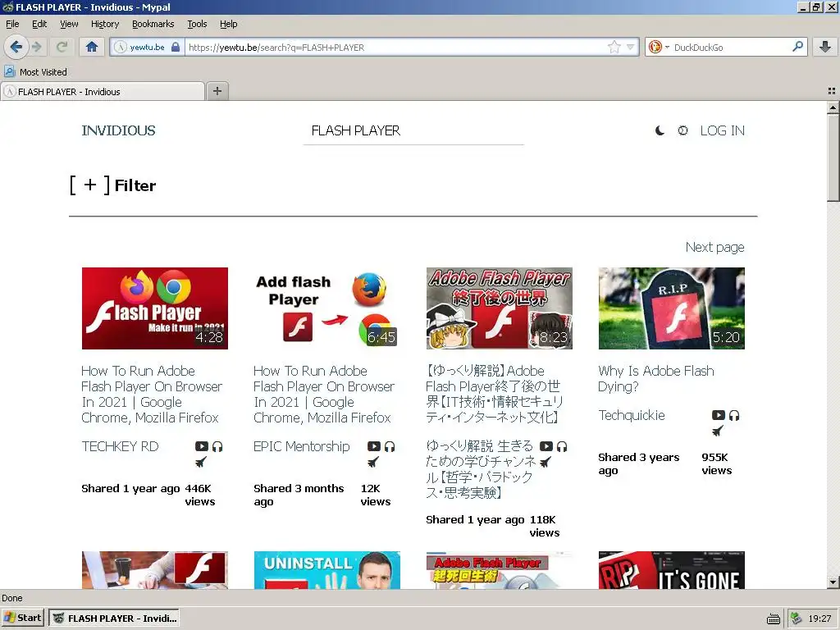Go to INVIDIOUS home link
This screenshot has height=630, width=840.
click(x=118, y=130)
